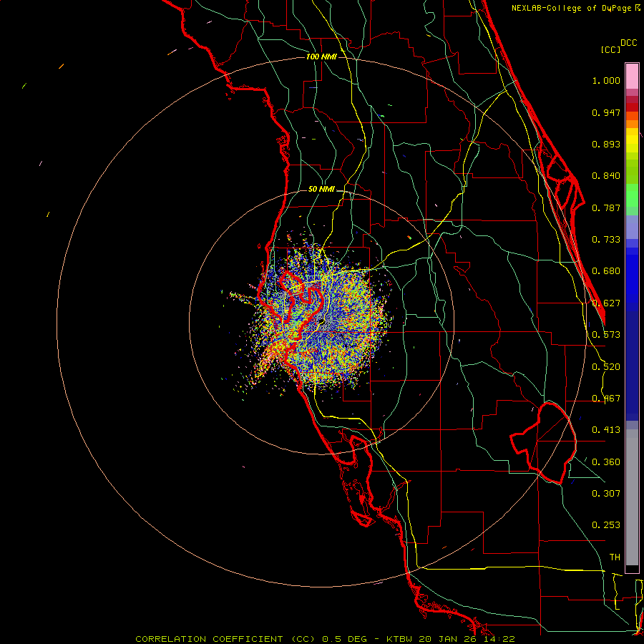Click the gray segment of the color bar

pos(632,497)
